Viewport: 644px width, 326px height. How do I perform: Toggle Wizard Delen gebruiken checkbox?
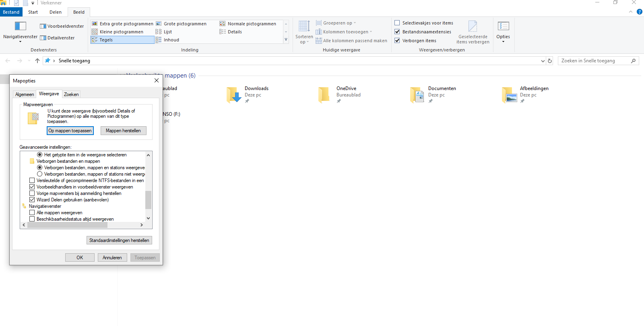32,200
